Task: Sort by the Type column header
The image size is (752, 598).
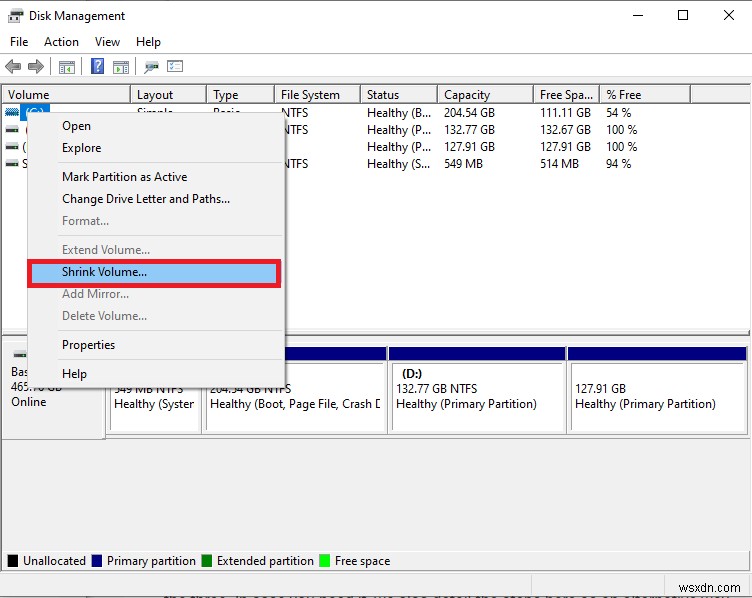Action: coord(241,94)
